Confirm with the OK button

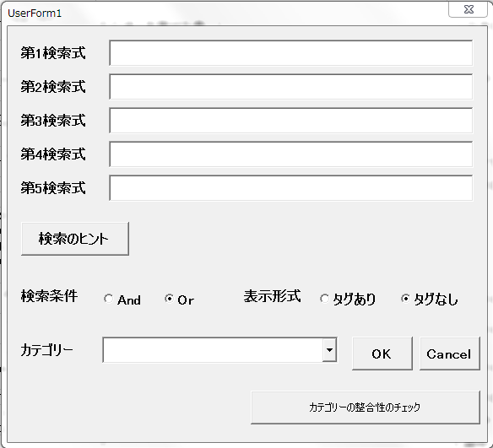(382, 354)
